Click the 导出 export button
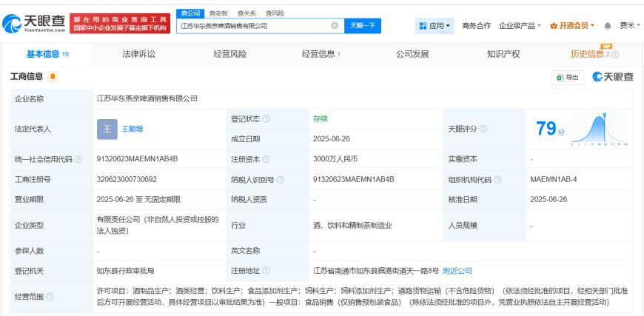The image size is (644, 316). click(568, 78)
